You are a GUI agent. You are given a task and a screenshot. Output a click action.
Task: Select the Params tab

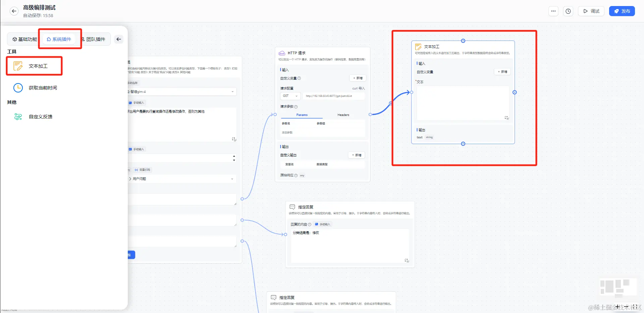302,115
